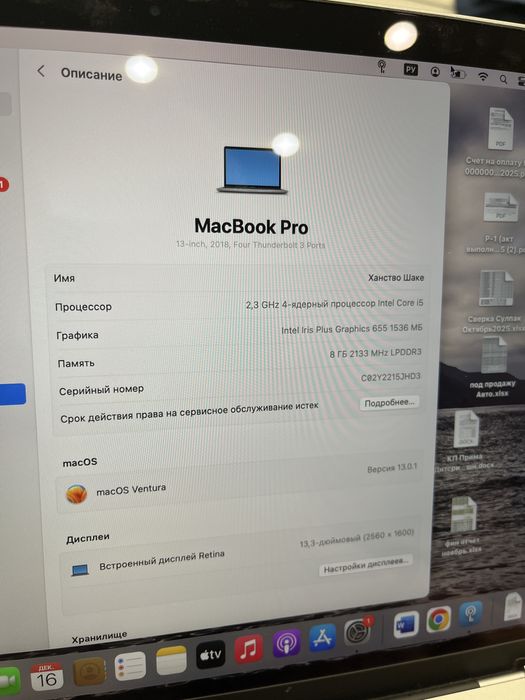Launch Contacts from the Dock
This screenshot has height=700, width=525.
(x=89, y=672)
